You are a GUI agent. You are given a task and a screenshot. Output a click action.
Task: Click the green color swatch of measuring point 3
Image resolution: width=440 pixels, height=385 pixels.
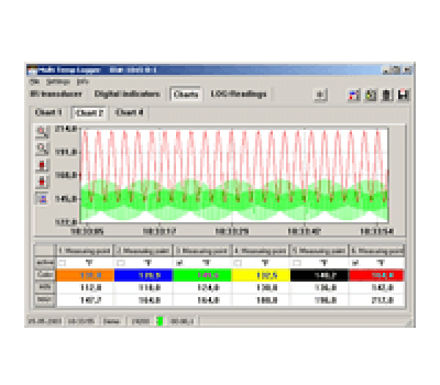(x=202, y=276)
